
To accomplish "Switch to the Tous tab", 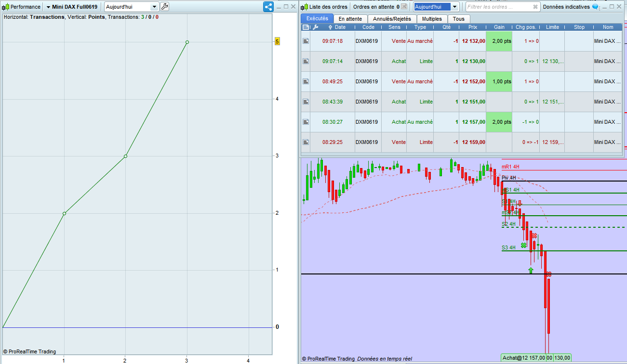I will (459, 19).
